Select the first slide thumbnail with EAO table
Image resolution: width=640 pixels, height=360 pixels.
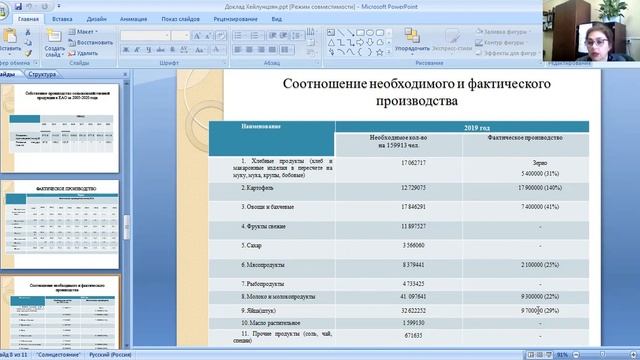click(x=60, y=128)
